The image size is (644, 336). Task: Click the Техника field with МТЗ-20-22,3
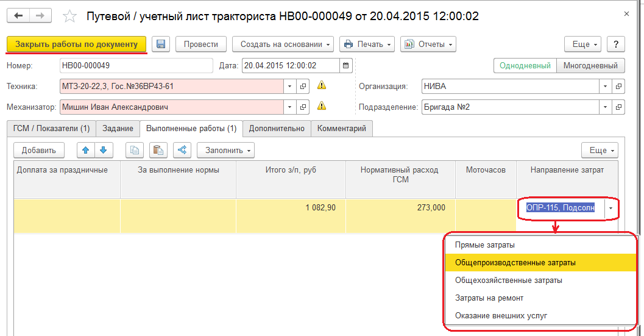click(x=172, y=87)
